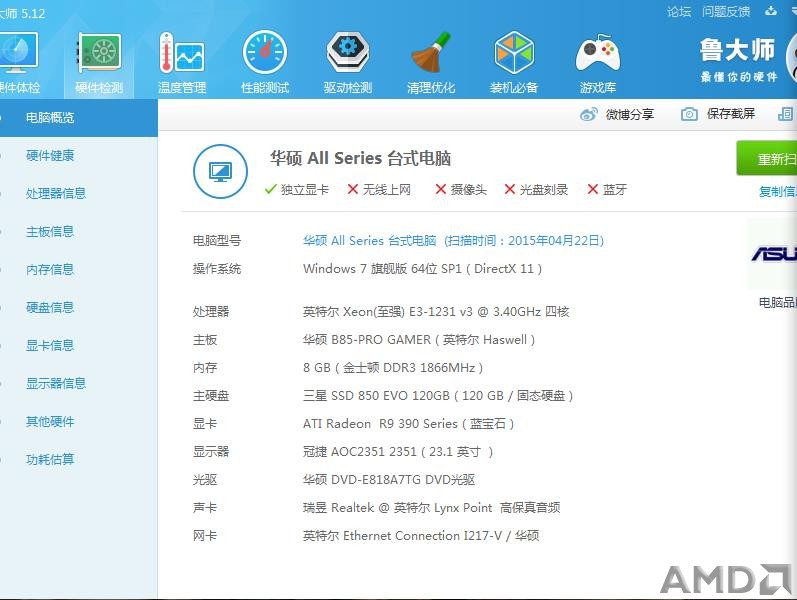Click the 保存截屏 text label

coord(730,114)
